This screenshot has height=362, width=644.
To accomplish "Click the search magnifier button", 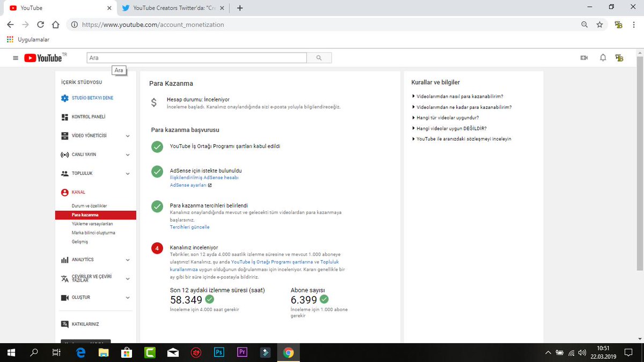I will (319, 58).
